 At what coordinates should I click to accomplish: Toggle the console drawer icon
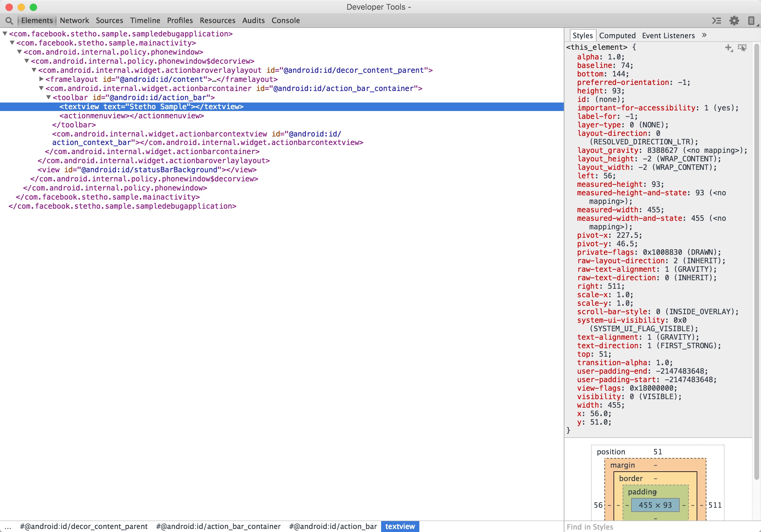(x=716, y=21)
